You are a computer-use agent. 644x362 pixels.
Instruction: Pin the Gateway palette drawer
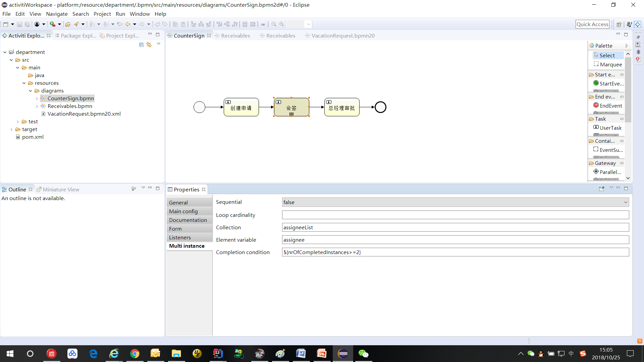point(622,163)
